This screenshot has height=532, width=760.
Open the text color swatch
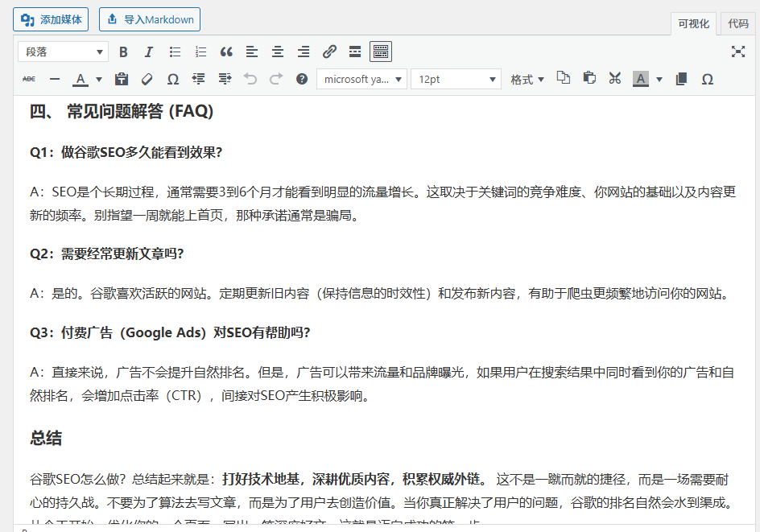point(81,79)
